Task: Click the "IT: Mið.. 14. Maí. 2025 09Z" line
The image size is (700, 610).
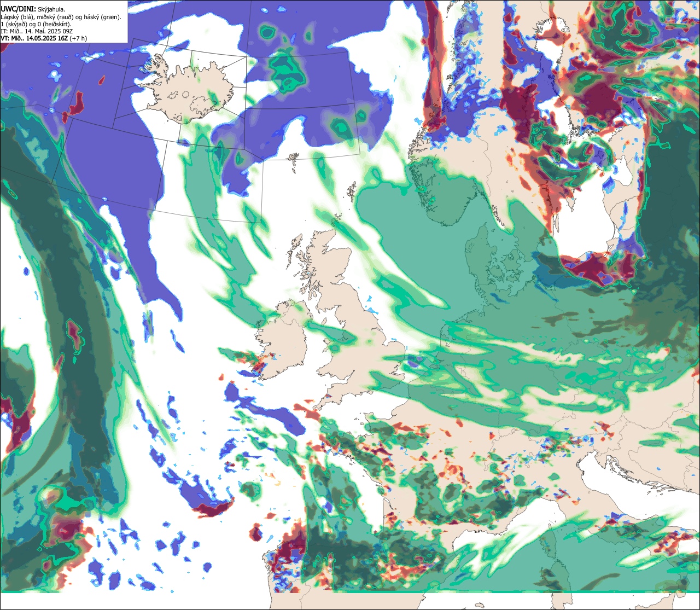Action: (37, 31)
